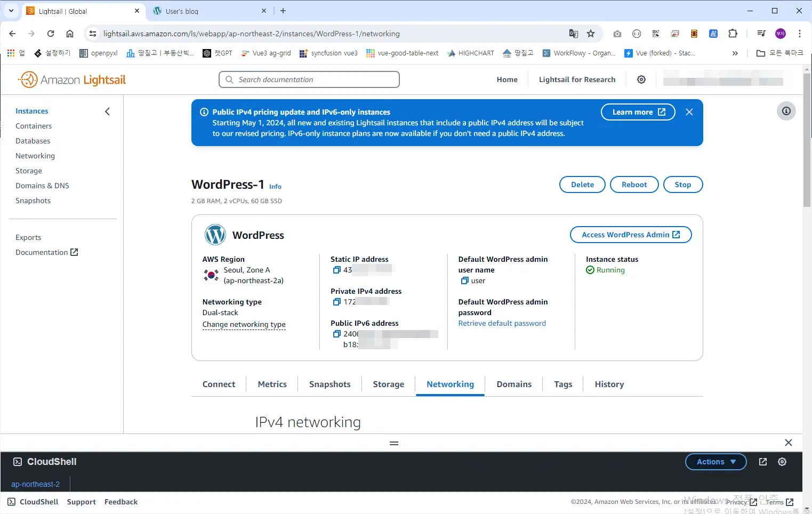Open the info help panel icon

(786, 111)
